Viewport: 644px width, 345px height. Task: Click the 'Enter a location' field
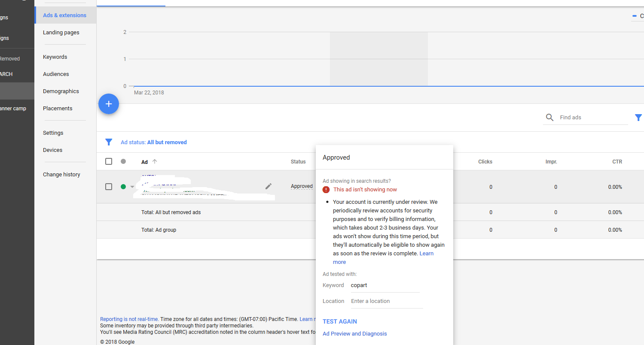click(386, 301)
